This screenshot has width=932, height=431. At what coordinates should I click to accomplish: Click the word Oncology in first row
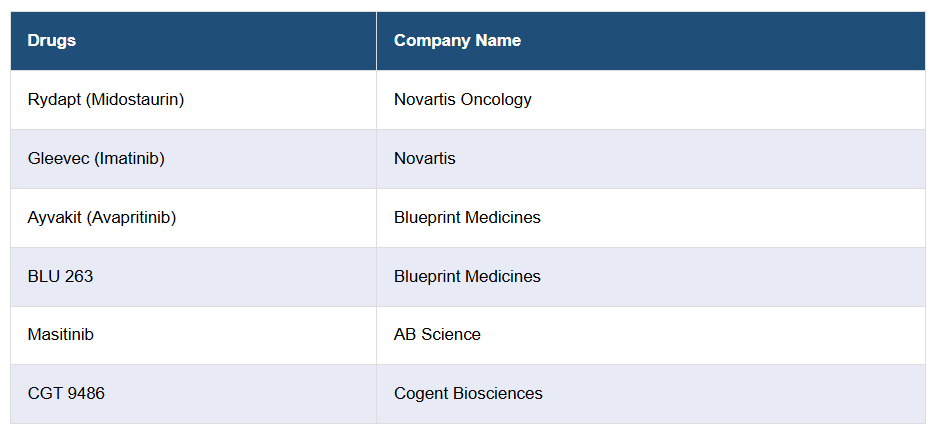point(496,100)
